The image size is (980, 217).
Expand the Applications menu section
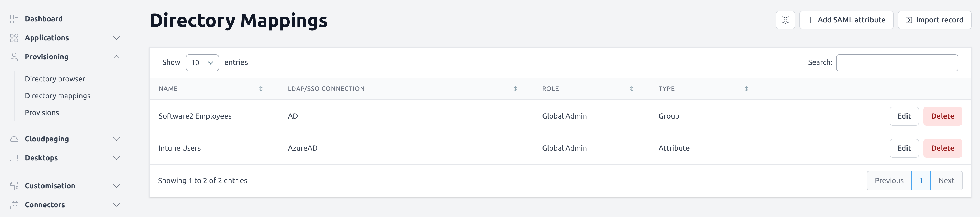point(117,38)
